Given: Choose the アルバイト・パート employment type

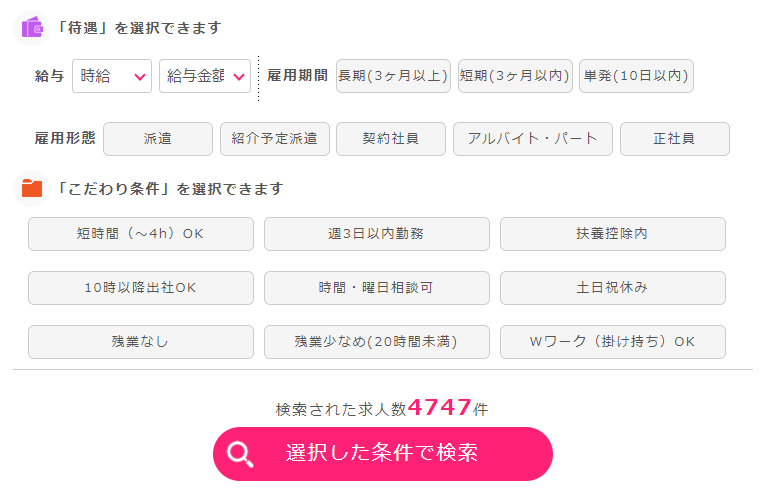Looking at the screenshot, I should (533, 139).
